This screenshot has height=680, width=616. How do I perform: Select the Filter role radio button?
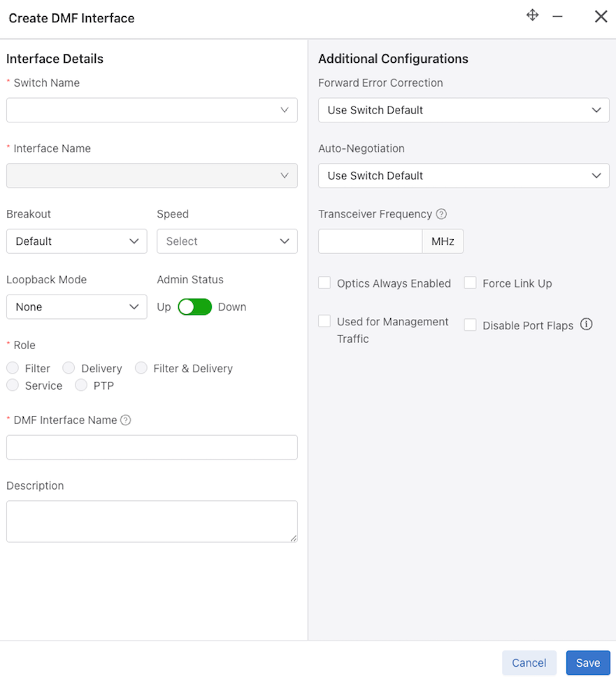13,368
